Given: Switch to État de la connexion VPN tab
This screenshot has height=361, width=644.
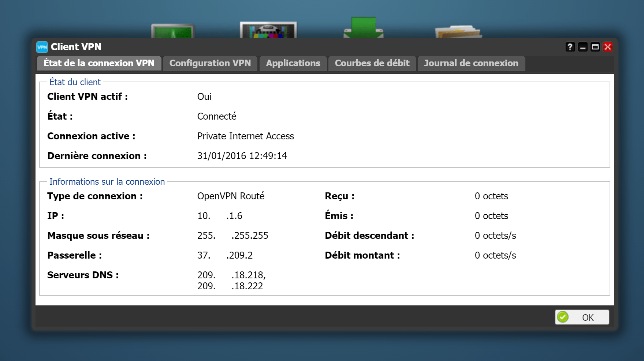Looking at the screenshot, I should pos(99,63).
